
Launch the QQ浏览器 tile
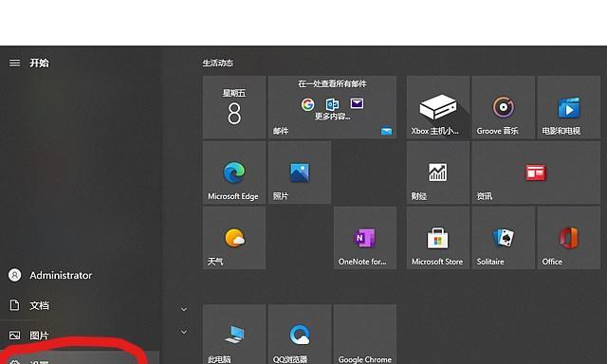point(300,335)
